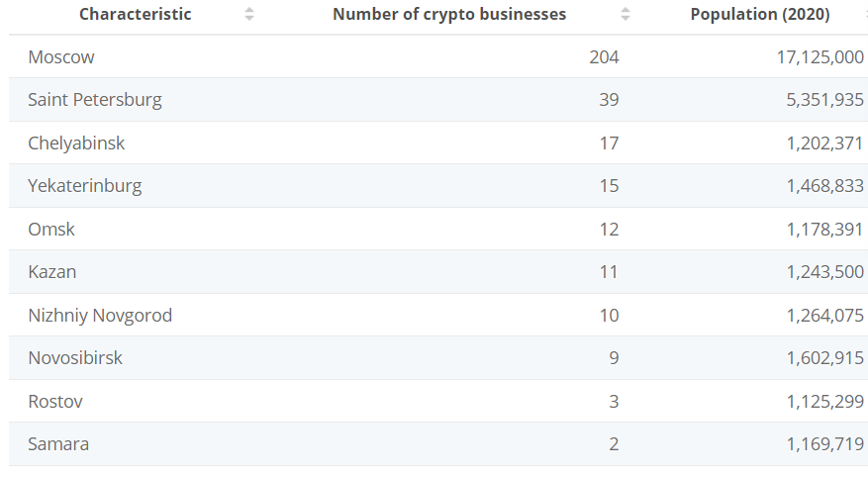Click the Characteristic column header
Screen dimensions: 868x477
click(x=135, y=14)
